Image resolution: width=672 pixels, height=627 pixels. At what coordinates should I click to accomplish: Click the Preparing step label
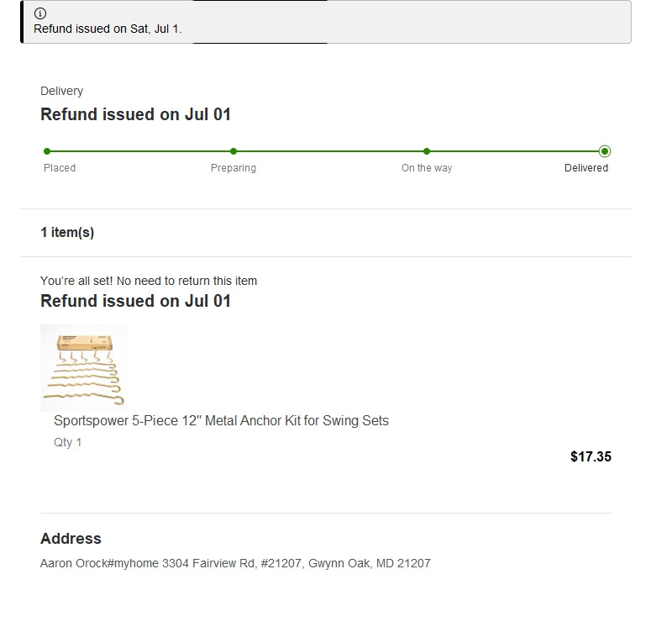pyautogui.click(x=234, y=168)
